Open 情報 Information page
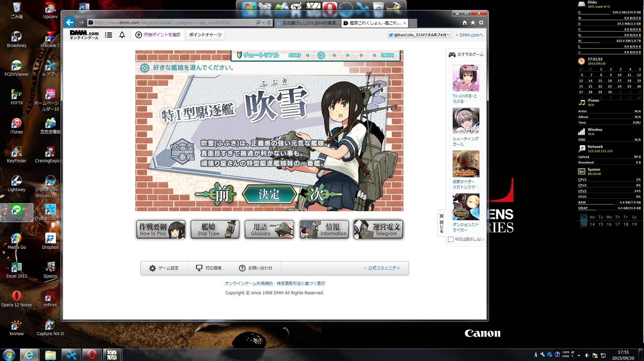Screen dimensions: 644x361 point(324,229)
